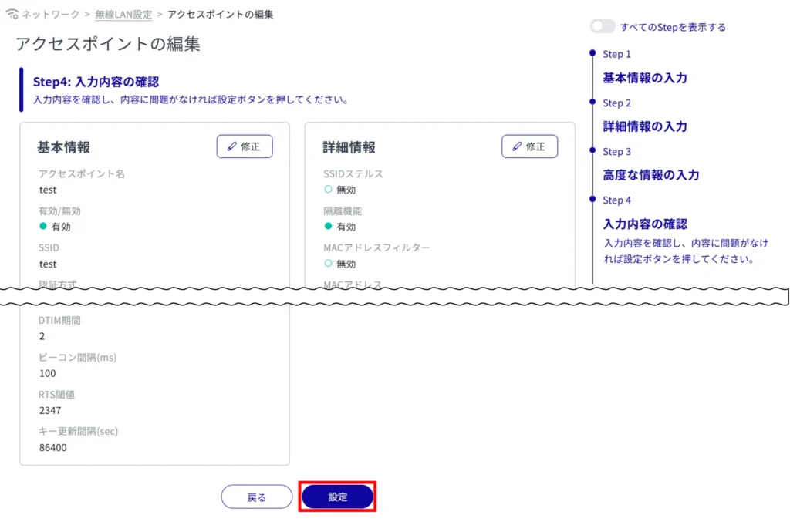Click the 戻る button
This screenshot has height=532, width=790.
(x=256, y=497)
